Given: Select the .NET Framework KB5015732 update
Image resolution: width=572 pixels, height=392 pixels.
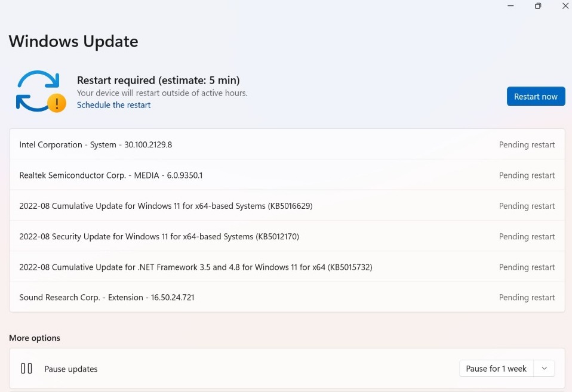Looking at the screenshot, I should pyautogui.click(x=196, y=267).
